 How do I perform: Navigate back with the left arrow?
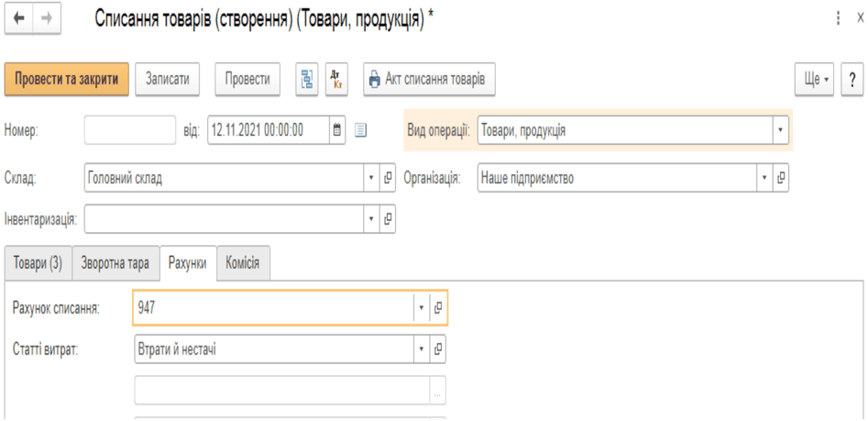click(x=19, y=19)
